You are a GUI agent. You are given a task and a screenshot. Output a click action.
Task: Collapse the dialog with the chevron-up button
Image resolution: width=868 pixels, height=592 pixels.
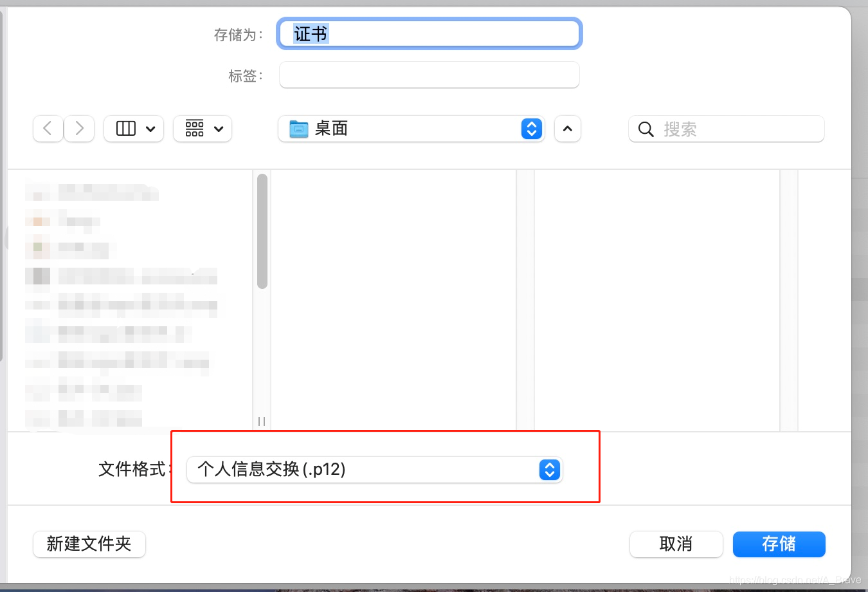[568, 129]
